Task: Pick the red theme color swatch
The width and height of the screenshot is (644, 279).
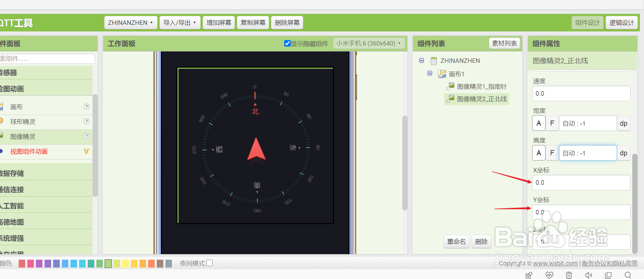Action: (x=22, y=263)
